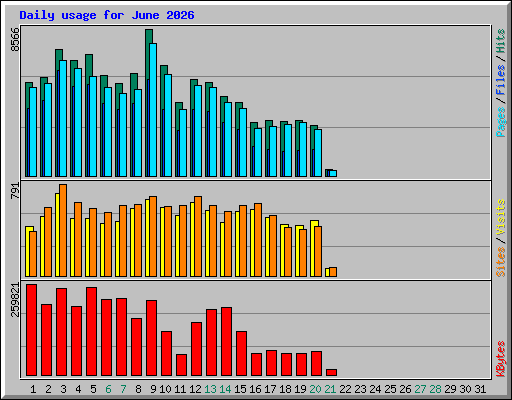The height and width of the screenshot is (400, 512).
Task: Click the day 3 cyan files bar
Action: point(63,119)
